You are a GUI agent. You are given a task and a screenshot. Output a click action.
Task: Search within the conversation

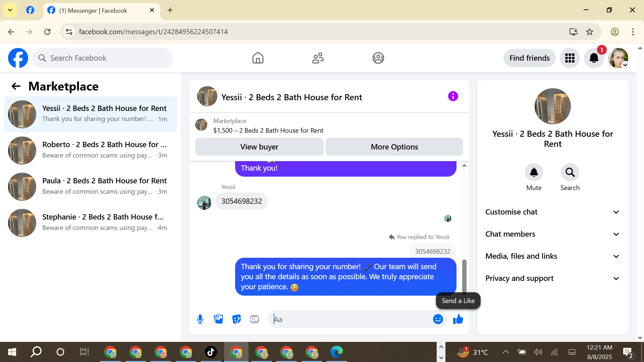coord(570,172)
